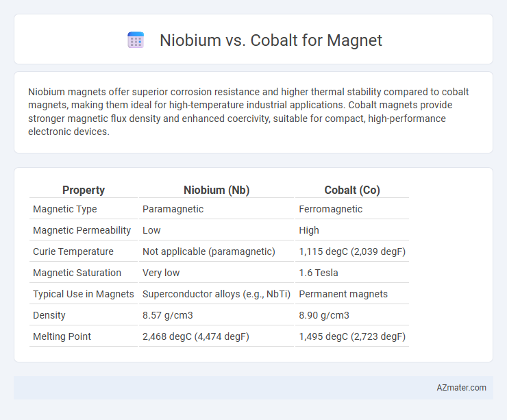Viewport: 507px width, 420px height.
Task: Select the 'Magnetic Permeability' row label
Action: coord(82,230)
